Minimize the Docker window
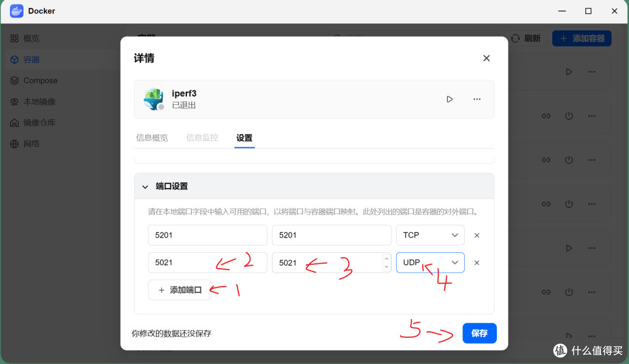The image size is (629, 364). pyautogui.click(x=562, y=11)
